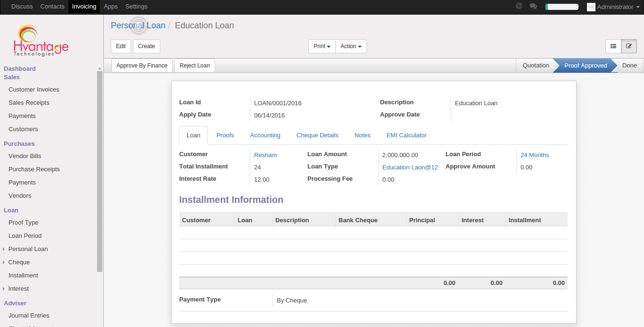The image size is (644, 327).
Task: Open Customers in sidebar
Action: [23, 129]
